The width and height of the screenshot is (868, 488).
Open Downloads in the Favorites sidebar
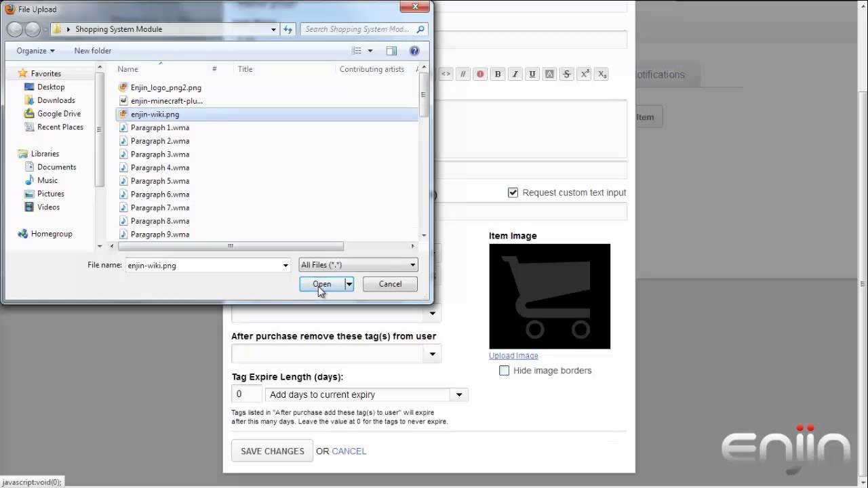click(56, 100)
